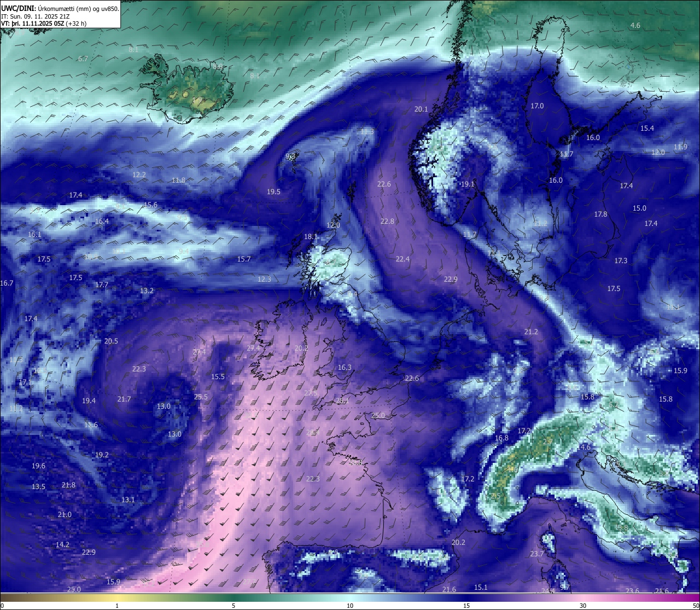Click the 25.5 value label
700x610 pixels.
(x=201, y=397)
